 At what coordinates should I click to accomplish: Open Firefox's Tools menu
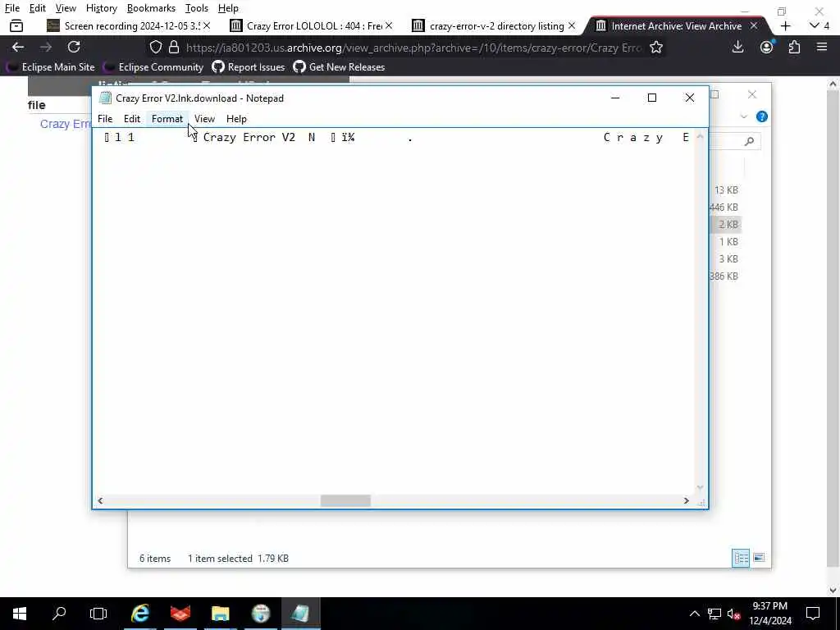tap(197, 8)
